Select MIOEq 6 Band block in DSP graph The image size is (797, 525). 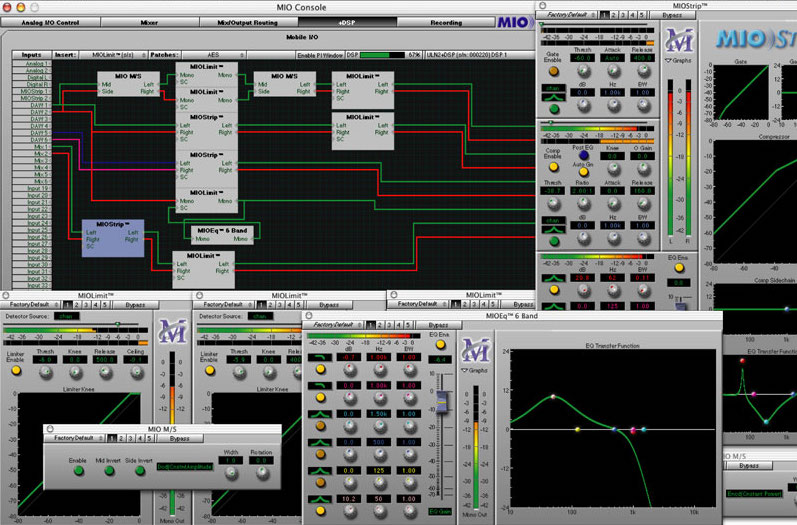tap(222, 235)
